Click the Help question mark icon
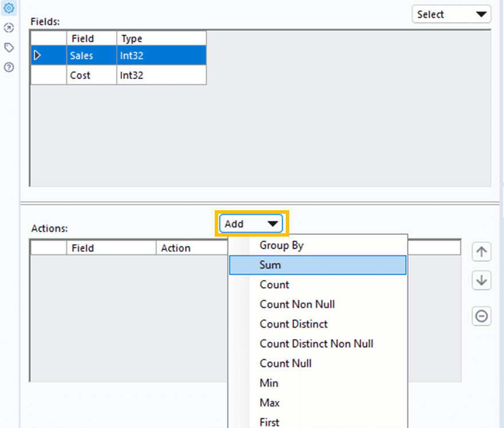This screenshot has width=504, height=428. pos(9,67)
